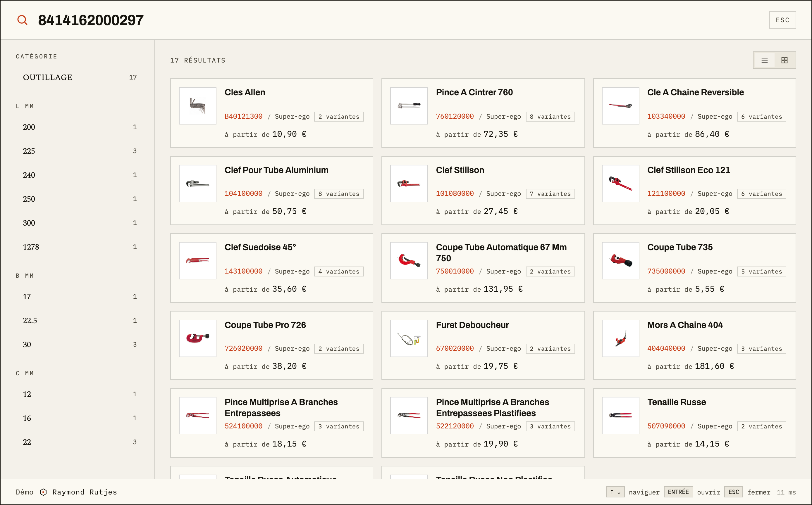Click reference code 143100000
This screenshot has width=812, height=505.
pyautogui.click(x=243, y=271)
